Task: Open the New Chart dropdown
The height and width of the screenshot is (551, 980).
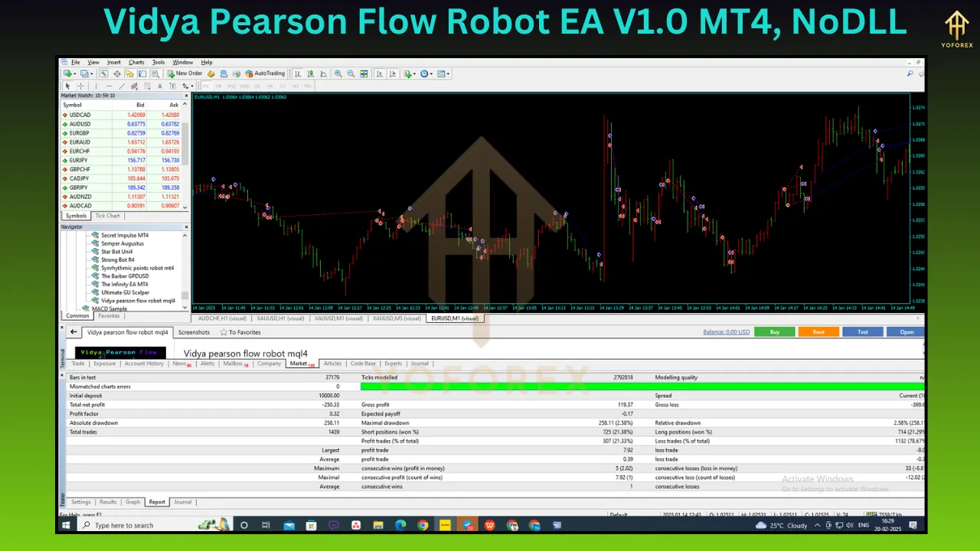Action: [x=69, y=73]
